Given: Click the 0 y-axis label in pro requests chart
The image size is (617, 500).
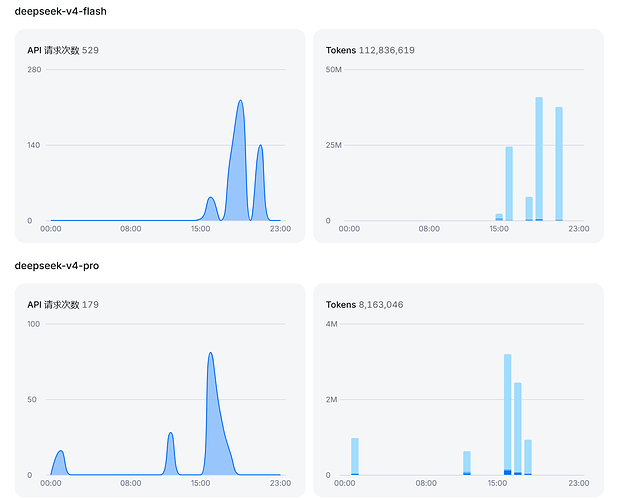Looking at the screenshot, I should (30, 476).
